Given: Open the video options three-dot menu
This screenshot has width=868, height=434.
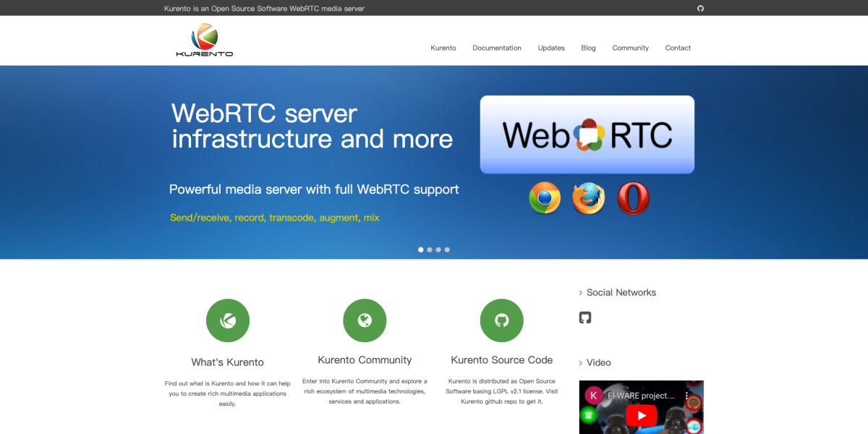Looking at the screenshot, I should 687,396.
